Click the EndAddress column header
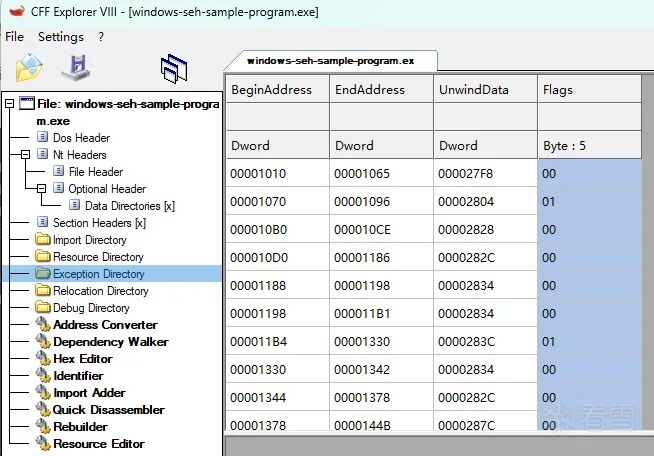Viewport: 654px width, 456px height. 382,89
